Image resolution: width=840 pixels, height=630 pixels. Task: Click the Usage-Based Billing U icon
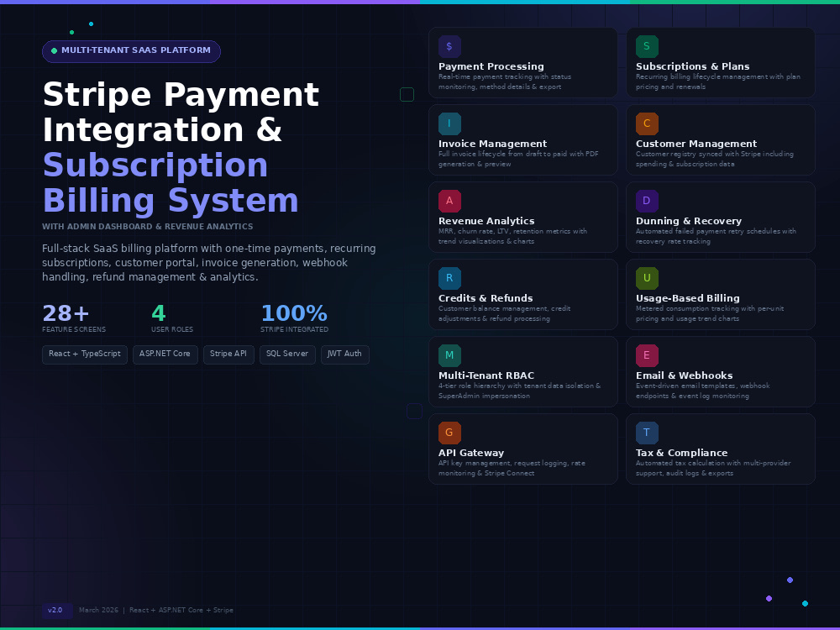[647, 278]
